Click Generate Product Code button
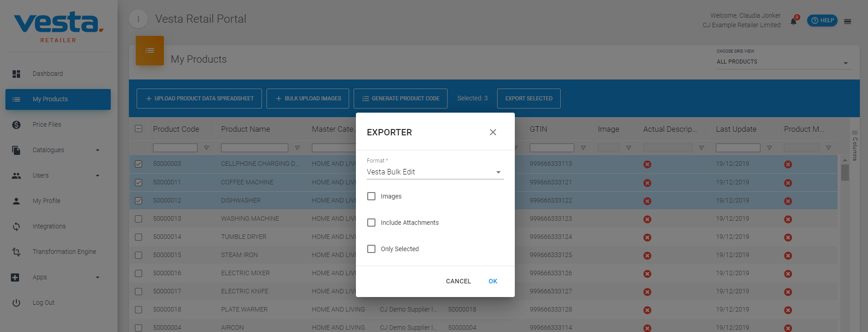 [x=400, y=99]
